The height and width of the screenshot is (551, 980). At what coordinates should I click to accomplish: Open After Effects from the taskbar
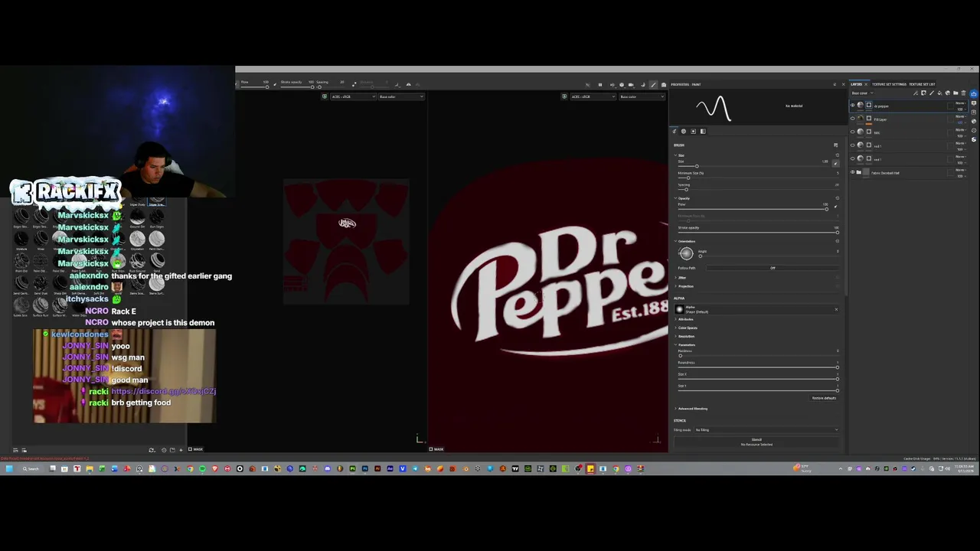pos(390,468)
